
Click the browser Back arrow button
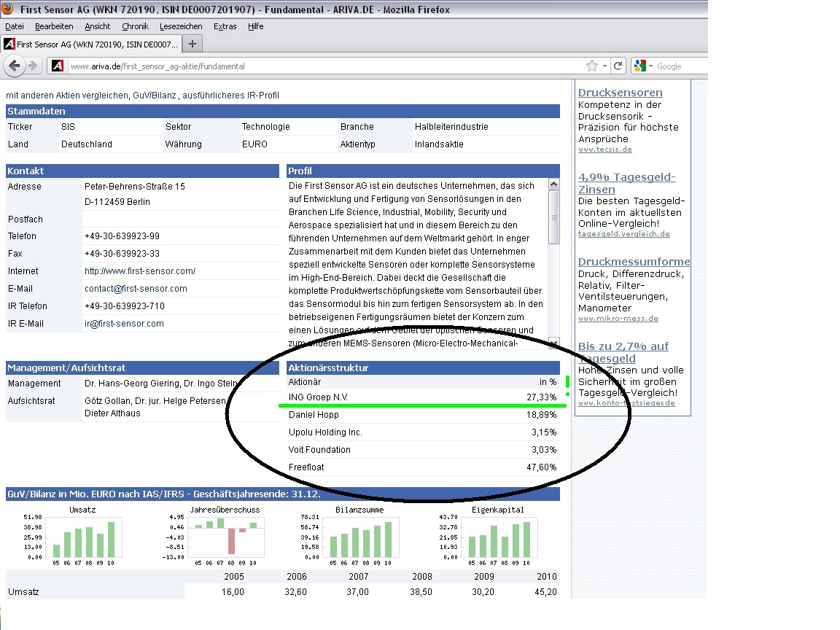click(x=15, y=66)
